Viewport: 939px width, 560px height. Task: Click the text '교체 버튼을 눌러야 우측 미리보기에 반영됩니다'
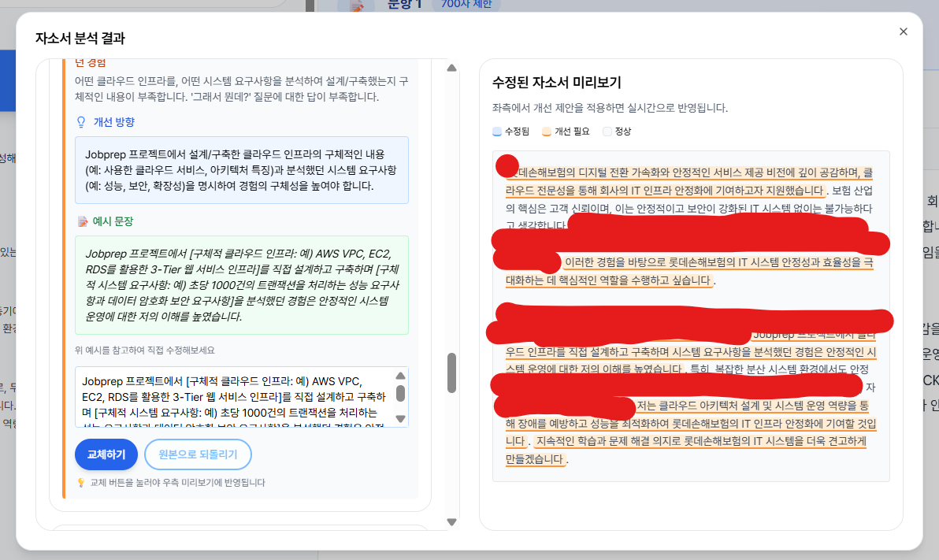point(177,483)
